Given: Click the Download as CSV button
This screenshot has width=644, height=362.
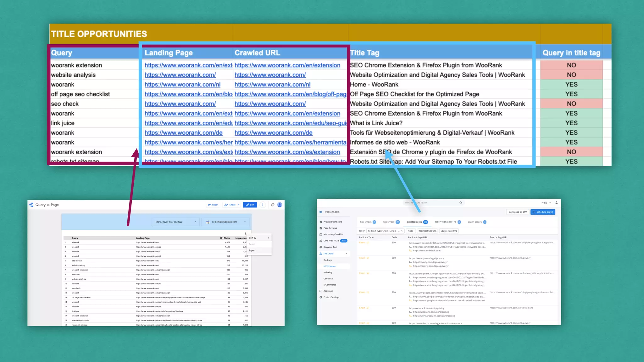Looking at the screenshot, I should (517, 212).
